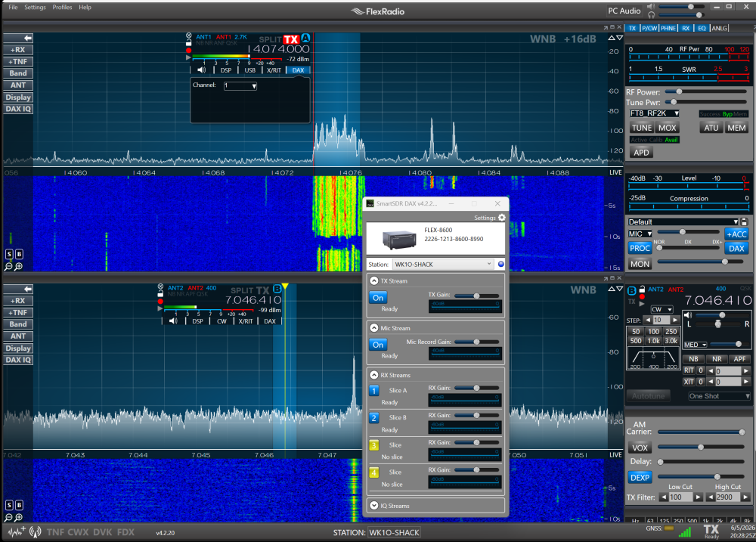The width and height of the screenshot is (756, 542).
Task: Open DAX Channel dropdown
Action: (x=240, y=86)
